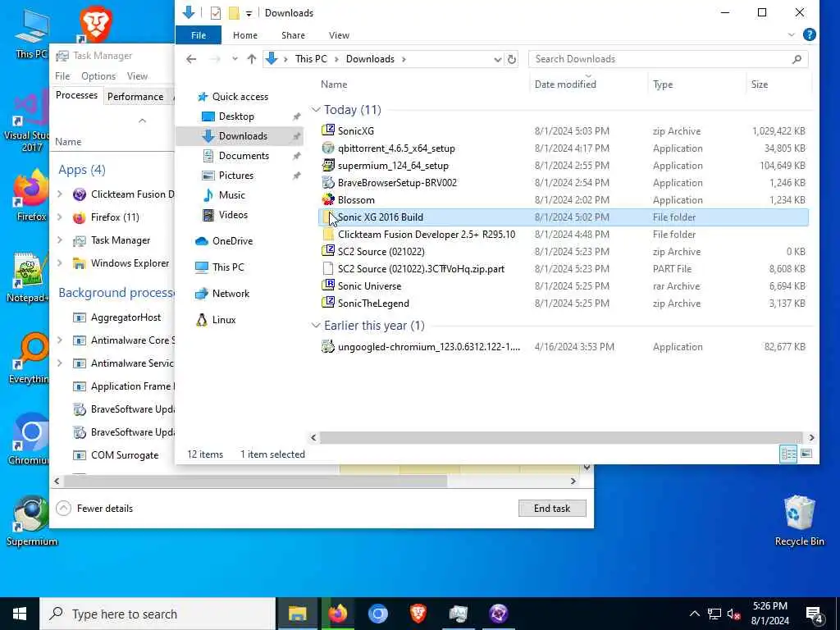Open the Customize Quick Access Toolbar dropdown

[x=249, y=13]
